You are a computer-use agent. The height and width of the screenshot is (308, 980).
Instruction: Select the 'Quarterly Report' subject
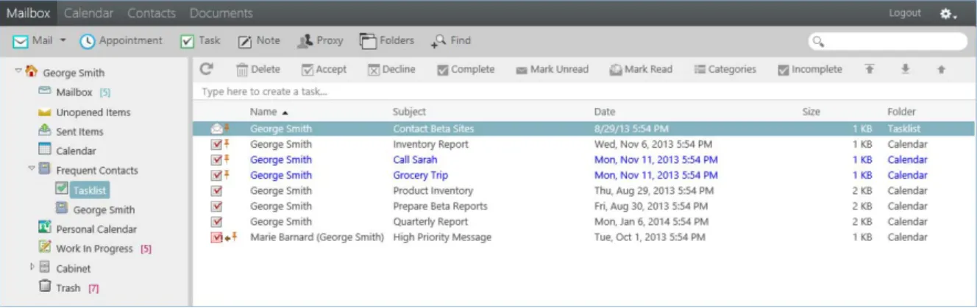[x=430, y=221]
